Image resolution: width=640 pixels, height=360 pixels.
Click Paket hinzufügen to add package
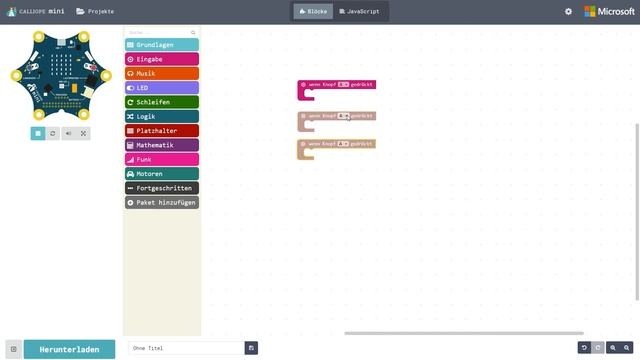[x=162, y=202]
